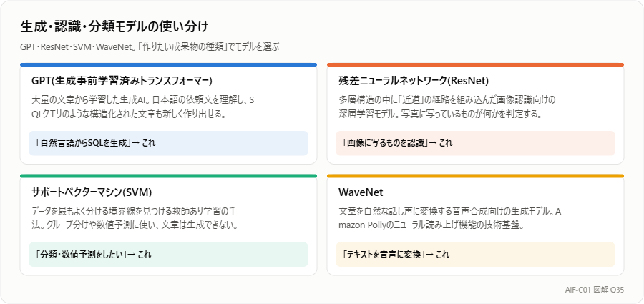The image size is (644, 304).
Task: Click the main title 生成・認識・分類モデルの使い分け
Action: [114, 27]
